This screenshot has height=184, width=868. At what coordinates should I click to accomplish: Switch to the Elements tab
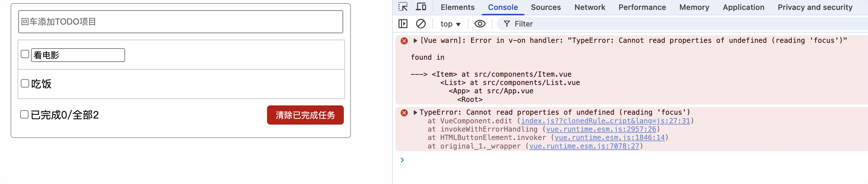pyautogui.click(x=457, y=7)
